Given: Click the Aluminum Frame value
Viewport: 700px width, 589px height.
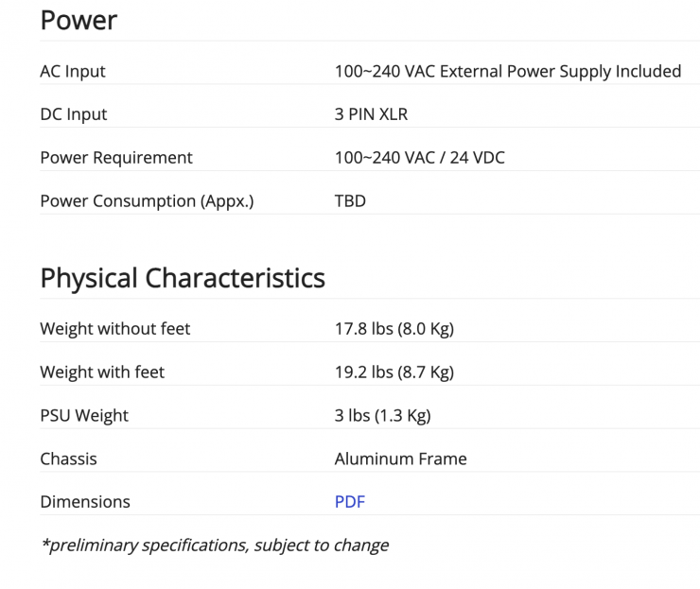Looking at the screenshot, I should 400,459.
